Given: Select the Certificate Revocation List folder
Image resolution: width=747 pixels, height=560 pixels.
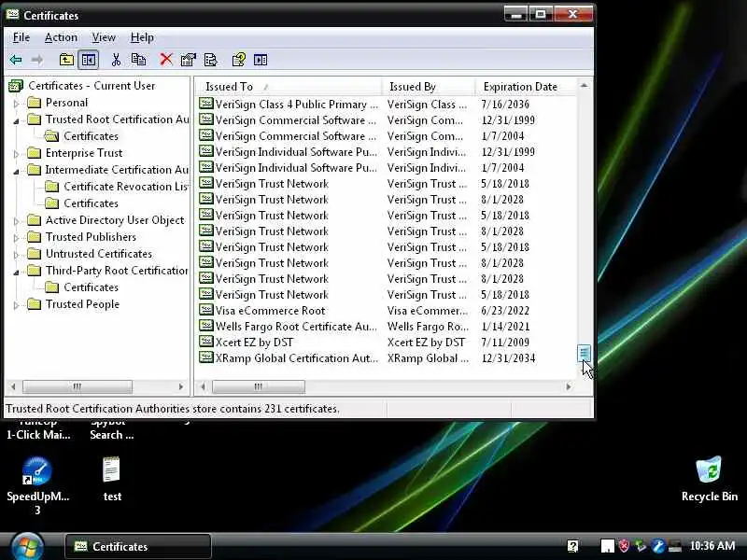Looking at the screenshot, I should click(x=126, y=187).
